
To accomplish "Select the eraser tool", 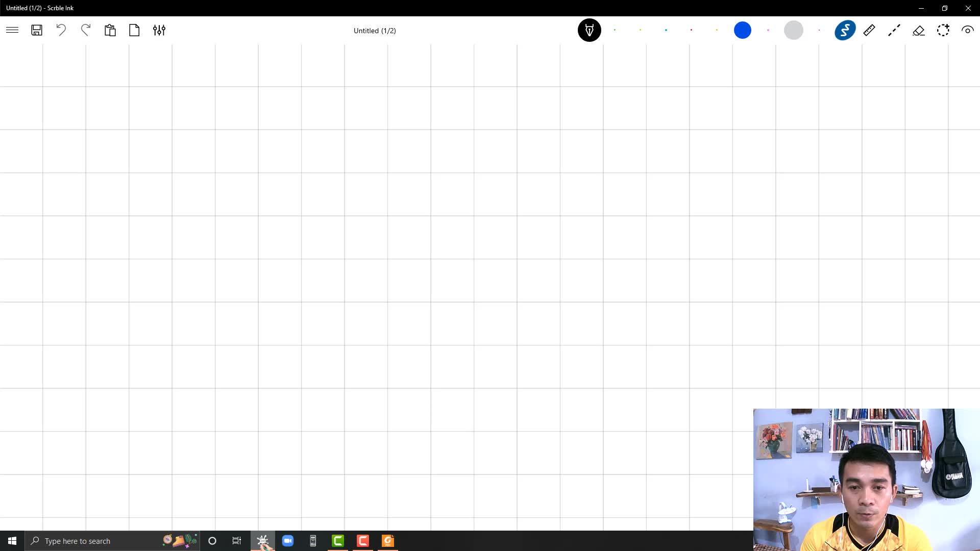I will 919,31.
